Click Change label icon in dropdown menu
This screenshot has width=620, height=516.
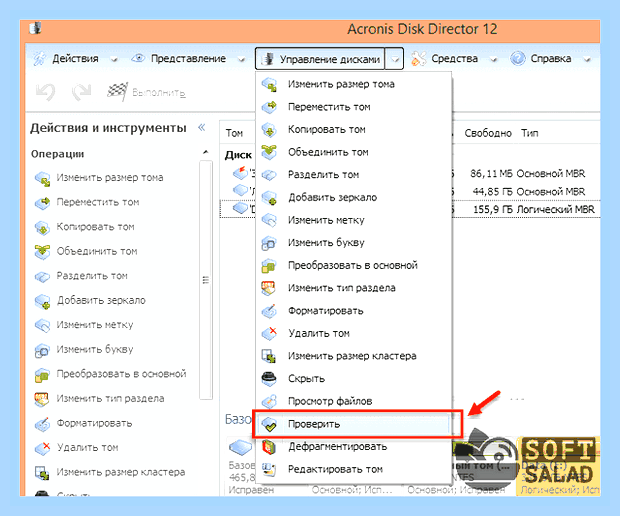click(x=269, y=220)
